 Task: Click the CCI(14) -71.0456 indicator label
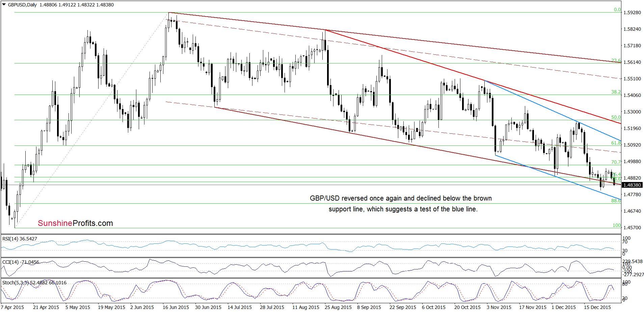click(21, 262)
